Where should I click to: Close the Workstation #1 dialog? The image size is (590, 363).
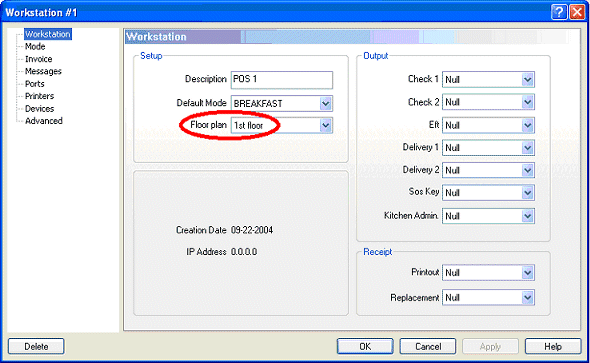[x=578, y=12]
